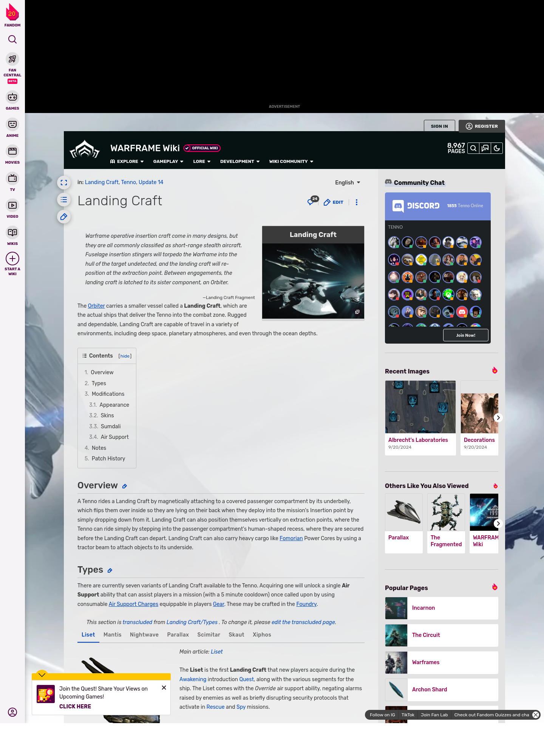Show next Others Also Viewed arrow
This screenshot has height=756, width=544.
coord(498,524)
